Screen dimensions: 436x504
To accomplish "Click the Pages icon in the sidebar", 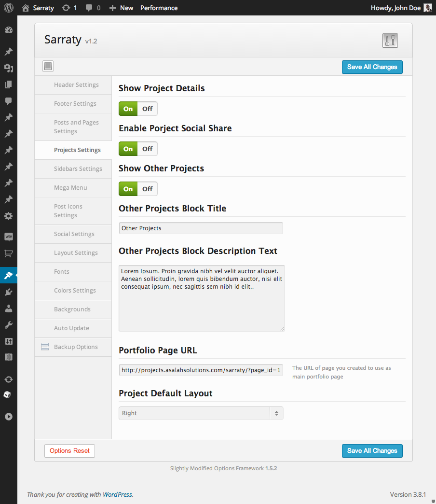I will 8,84.
